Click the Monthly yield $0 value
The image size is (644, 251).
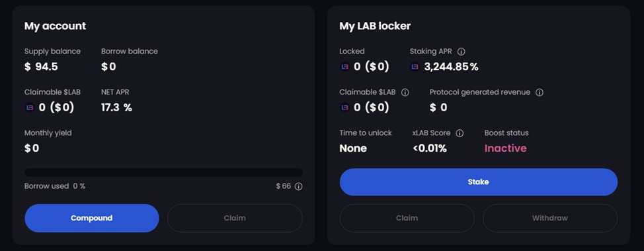point(32,148)
